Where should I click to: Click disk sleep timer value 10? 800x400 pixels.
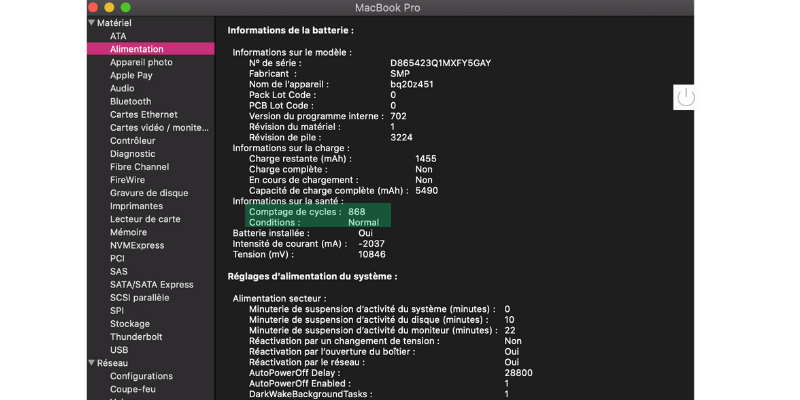509,320
